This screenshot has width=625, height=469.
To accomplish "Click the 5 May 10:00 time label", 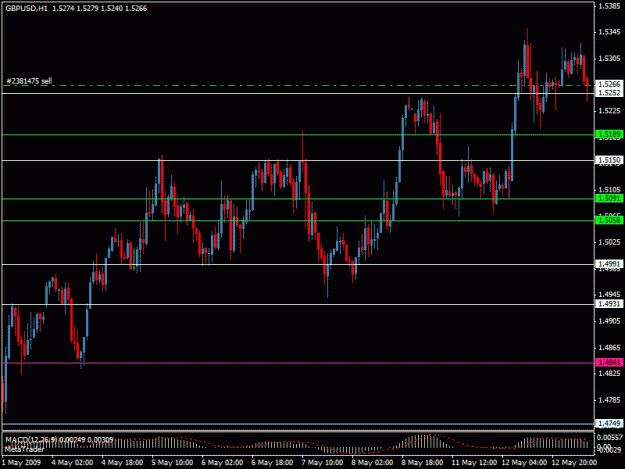I will coord(173,463).
